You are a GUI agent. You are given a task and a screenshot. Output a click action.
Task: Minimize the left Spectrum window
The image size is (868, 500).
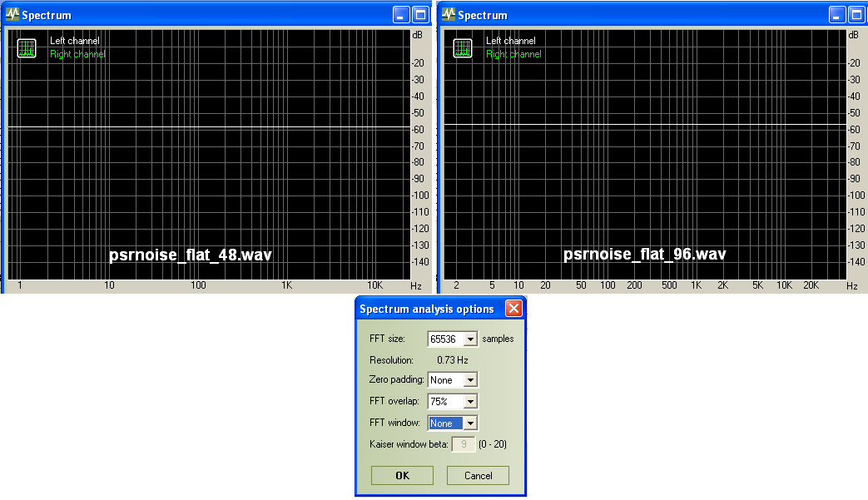click(x=401, y=15)
